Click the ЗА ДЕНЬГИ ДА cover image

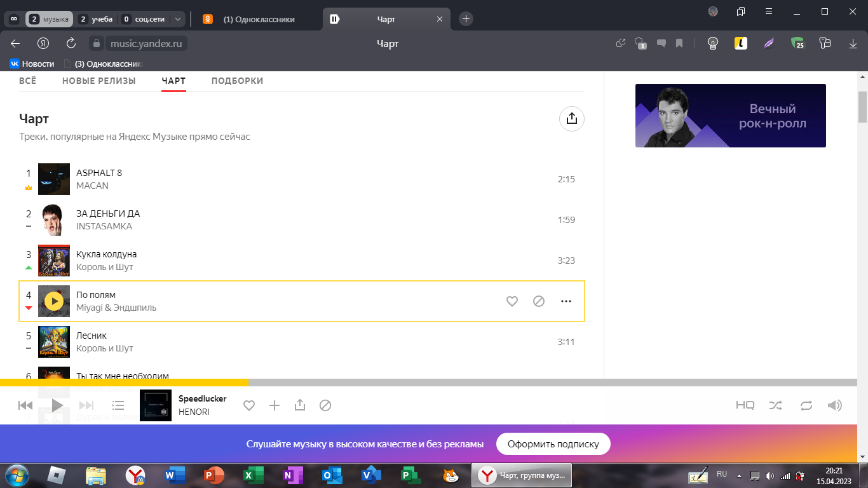[54, 220]
